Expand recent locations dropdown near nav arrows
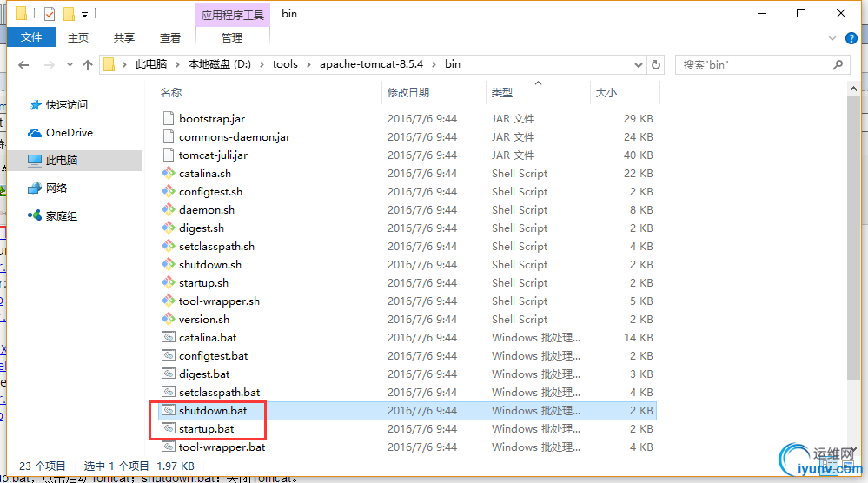Screen dimensions: 868x483 70,65
